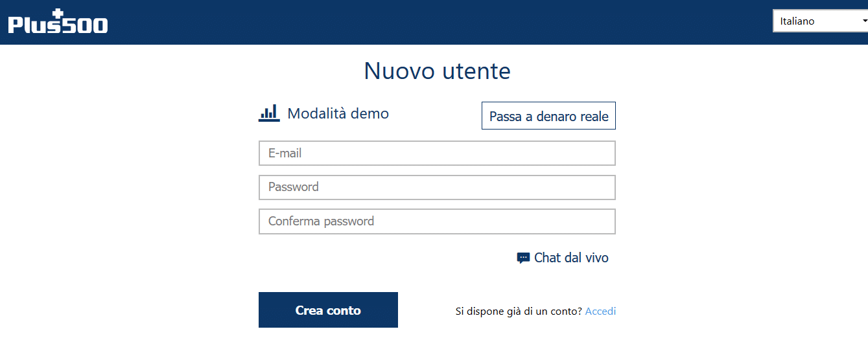Open the Italiano language dropdown
The height and width of the screenshot is (362, 868).
coord(820,21)
